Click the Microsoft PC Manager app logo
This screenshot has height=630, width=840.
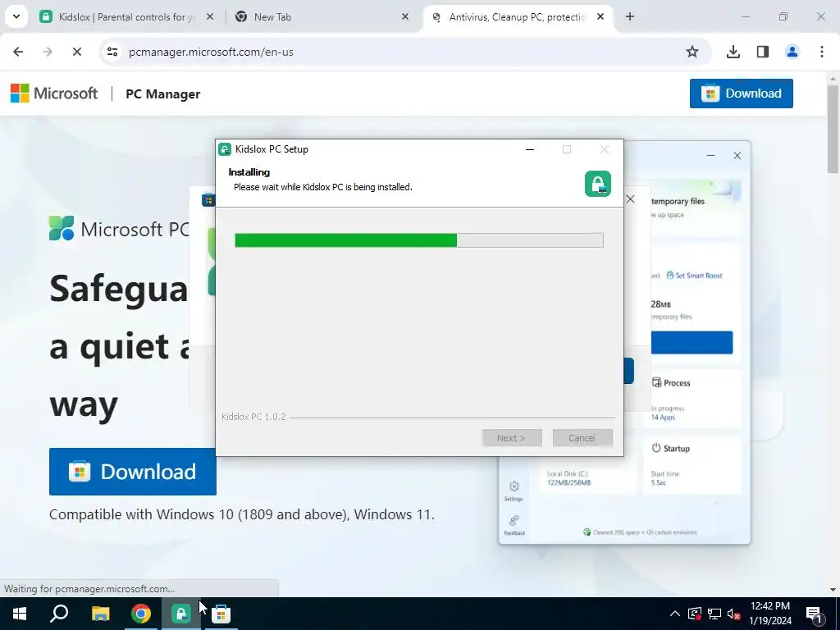(x=61, y=228)
